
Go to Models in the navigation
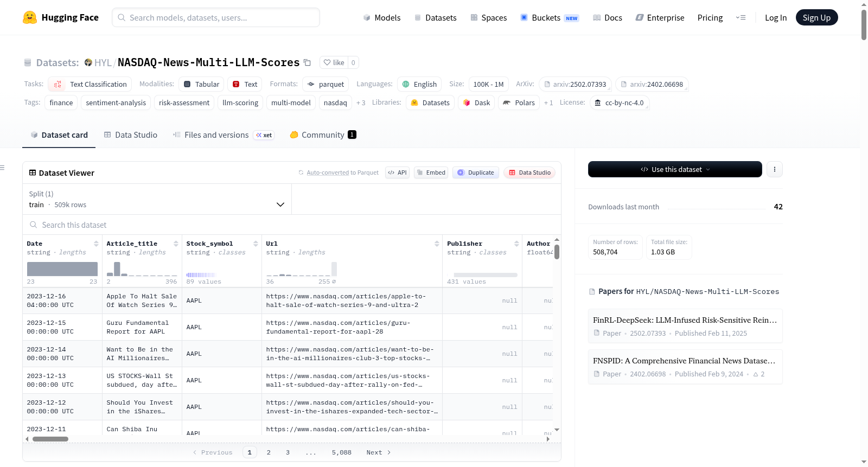382,17
